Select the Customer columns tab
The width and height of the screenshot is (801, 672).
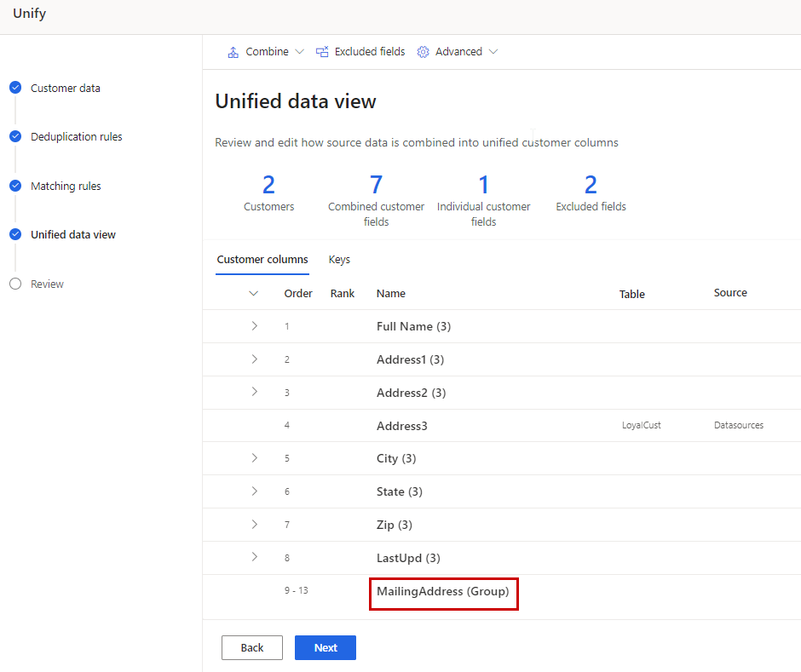(x=262, y=260)
